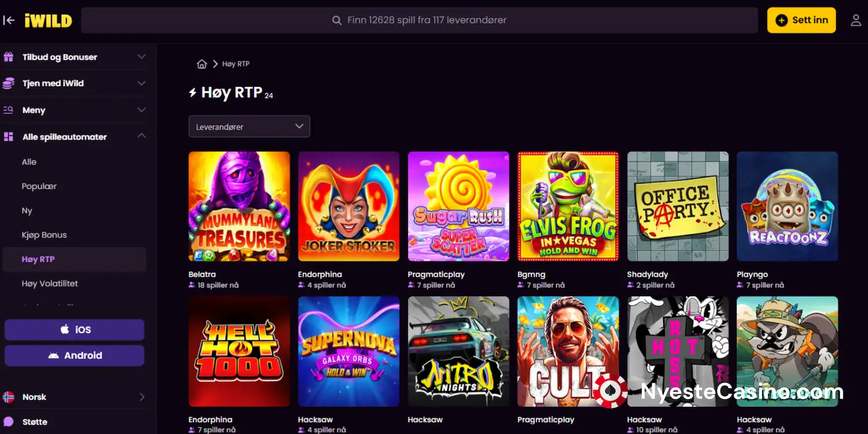
Task: Click the menu search icon beside Meny
Action: coord(9,110)
